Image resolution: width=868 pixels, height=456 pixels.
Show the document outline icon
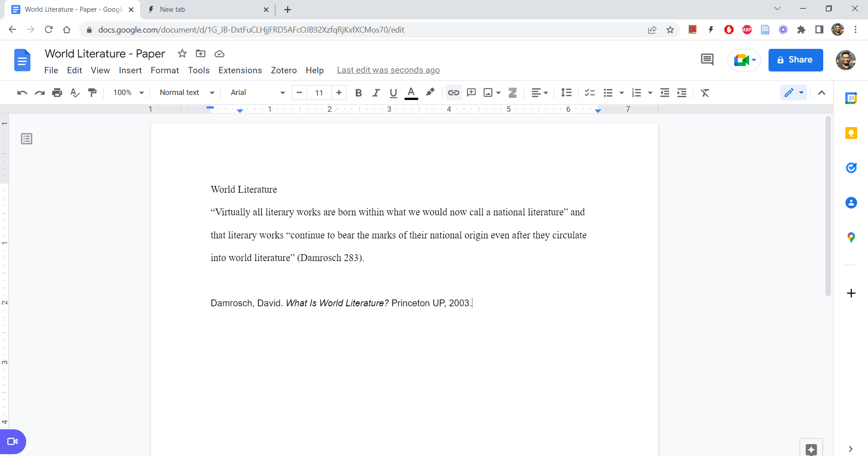(26, 138)
